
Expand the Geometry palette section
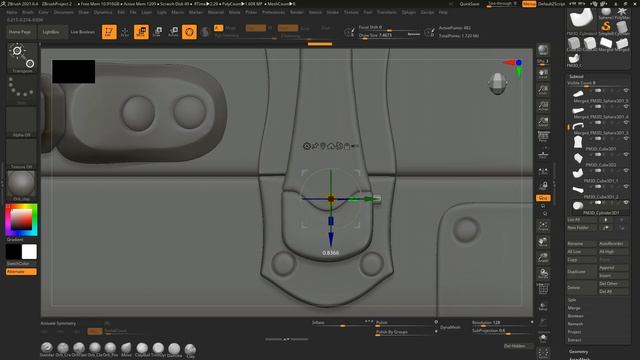click(578, 352)
